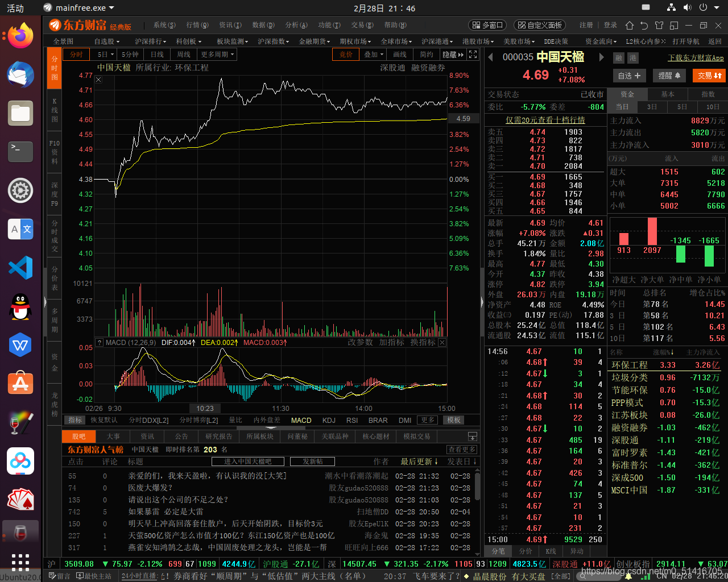Switch to the KDJ indicator
Screen dimensions: 728x582
(329, 421)
